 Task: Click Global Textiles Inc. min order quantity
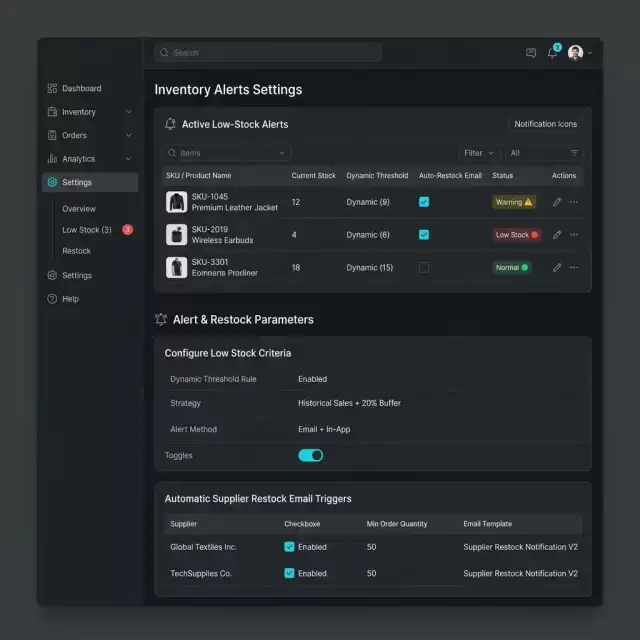pyautogui.click(x=371, y=547)
